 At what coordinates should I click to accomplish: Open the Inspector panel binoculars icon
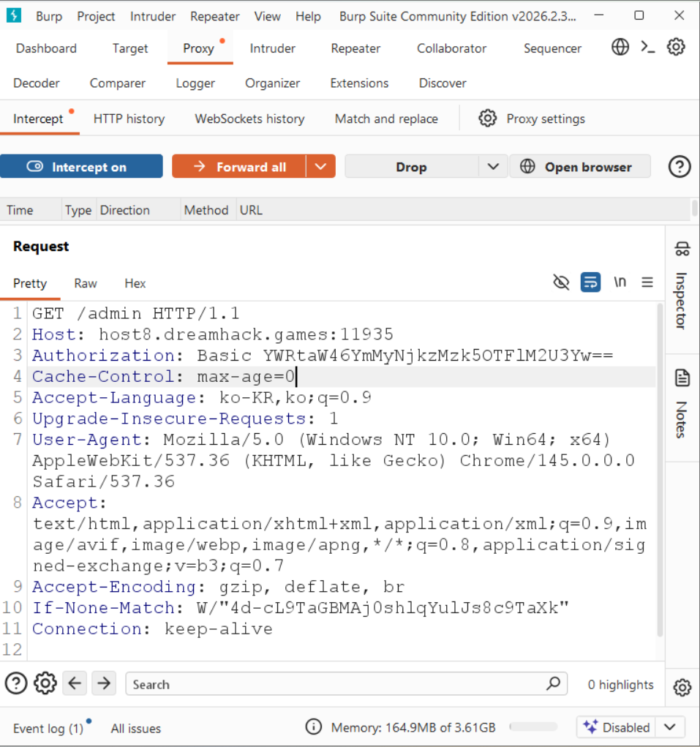[x=682, y=249]
